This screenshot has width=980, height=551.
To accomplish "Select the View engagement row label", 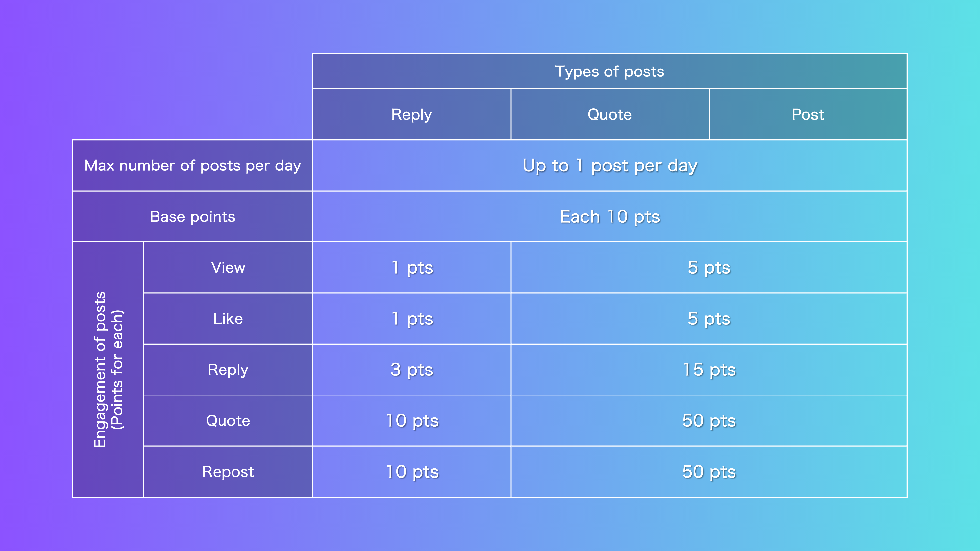I will (x=228, y=267).
